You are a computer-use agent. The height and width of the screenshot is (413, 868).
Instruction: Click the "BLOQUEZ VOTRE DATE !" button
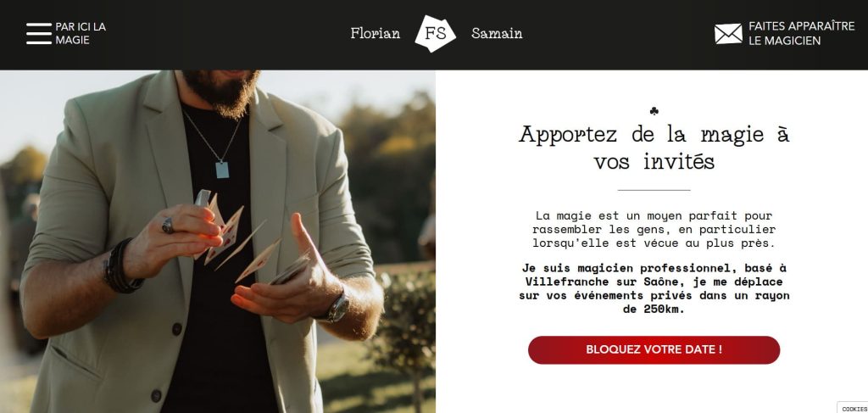[x=654, y=350]
